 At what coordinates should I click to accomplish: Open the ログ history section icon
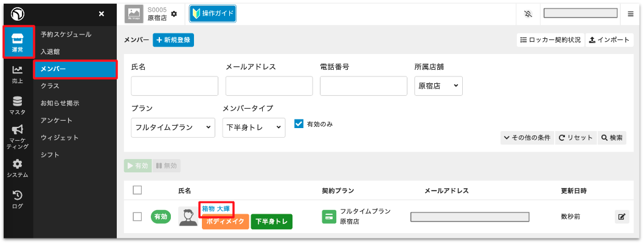(x=18, y=199)
